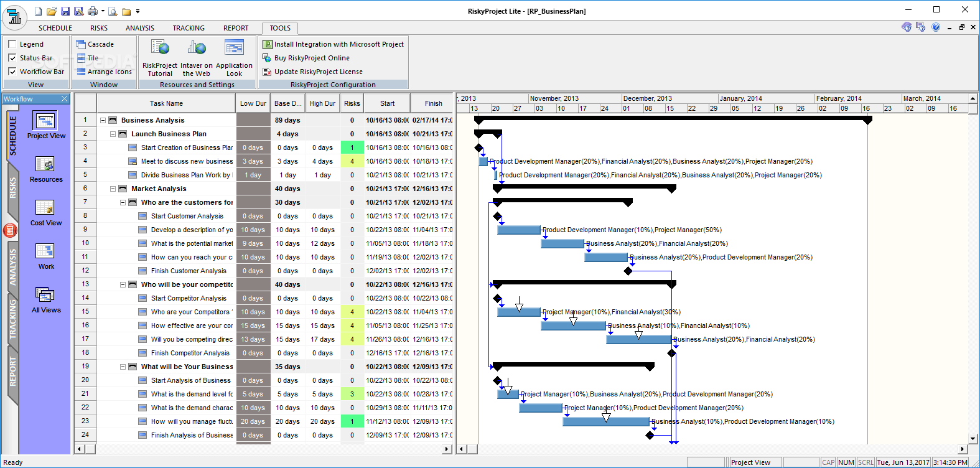The height and width of the screenshot is (468, 980).
Task: Click the task table horizontal scroll left arrow
Action: [x=79, y=449]
